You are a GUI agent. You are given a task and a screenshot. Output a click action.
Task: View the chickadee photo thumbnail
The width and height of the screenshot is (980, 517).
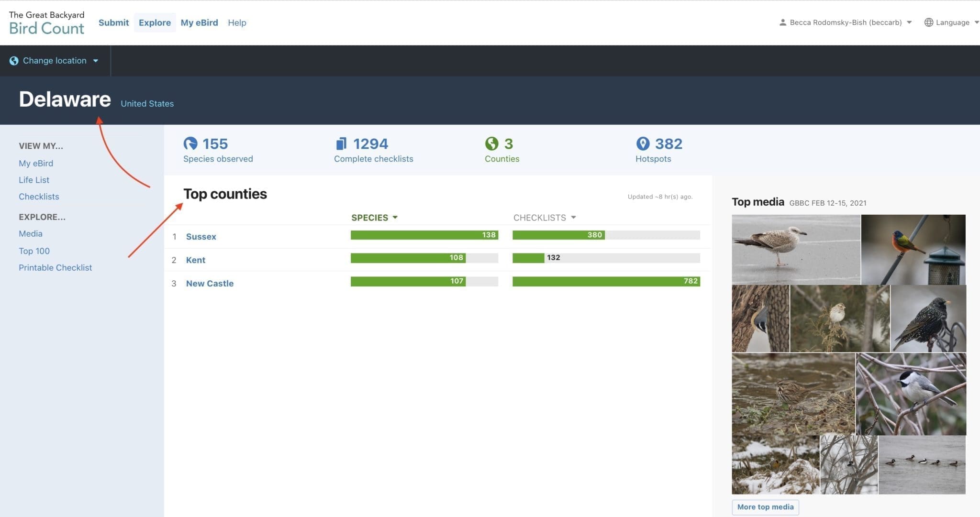coord(911,394)
